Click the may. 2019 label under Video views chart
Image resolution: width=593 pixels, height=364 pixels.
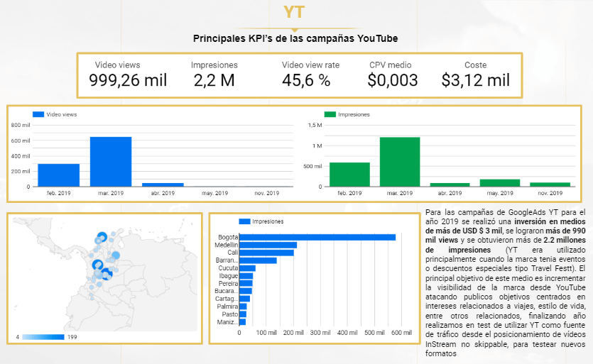pos(214,193)
